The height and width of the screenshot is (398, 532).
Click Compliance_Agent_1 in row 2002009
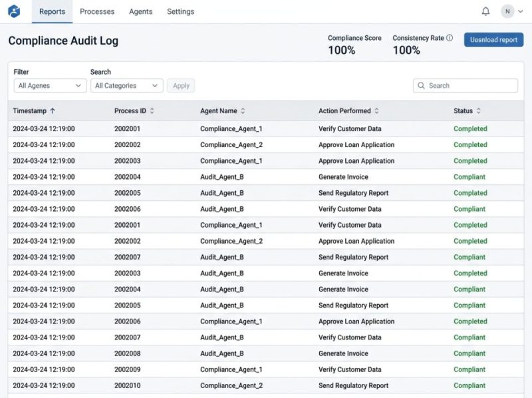(231, 369)
